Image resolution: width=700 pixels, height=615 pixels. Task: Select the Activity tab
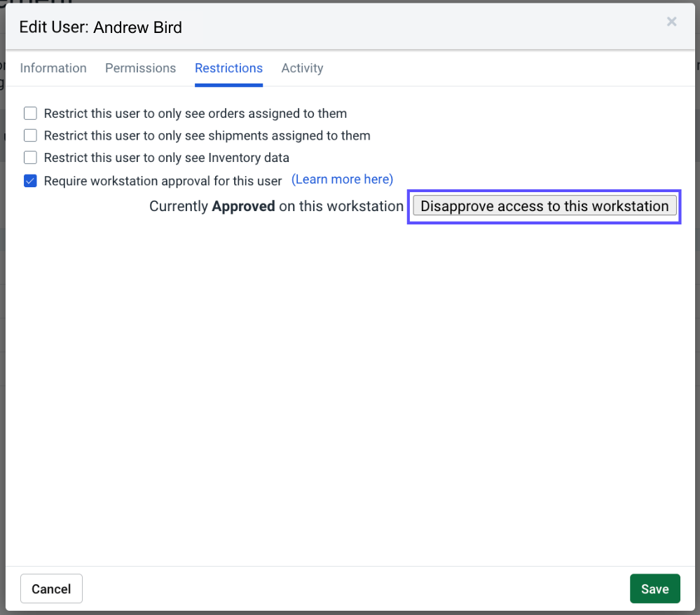tap(302, 68)
